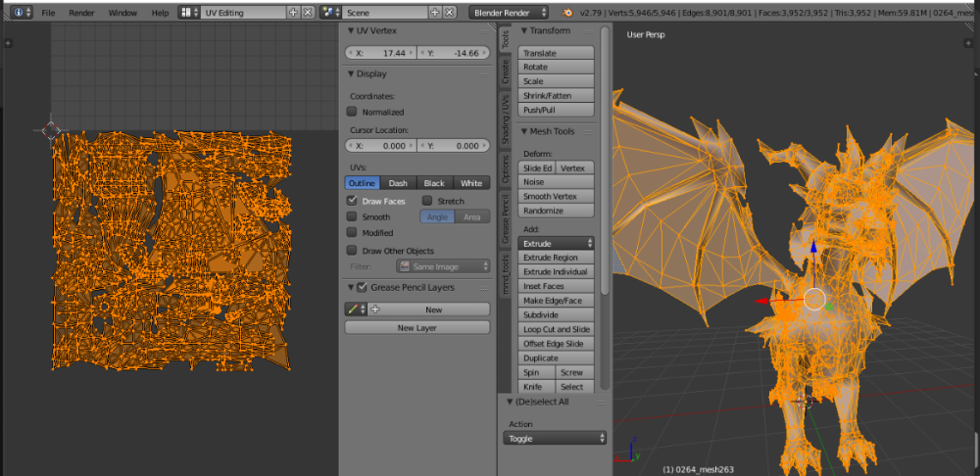
Task: Open the Extrude dropdown under Add
Action: tap(557, 243)
